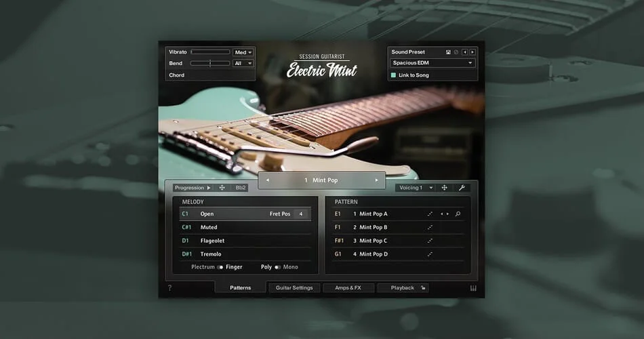644x339 pixels.
Task: Click the Plectrum label
Action: point(203,267)
